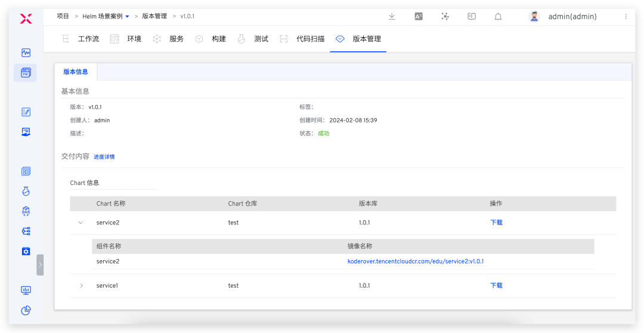Open the vertical three-dot menu

(x=626, y=17)
